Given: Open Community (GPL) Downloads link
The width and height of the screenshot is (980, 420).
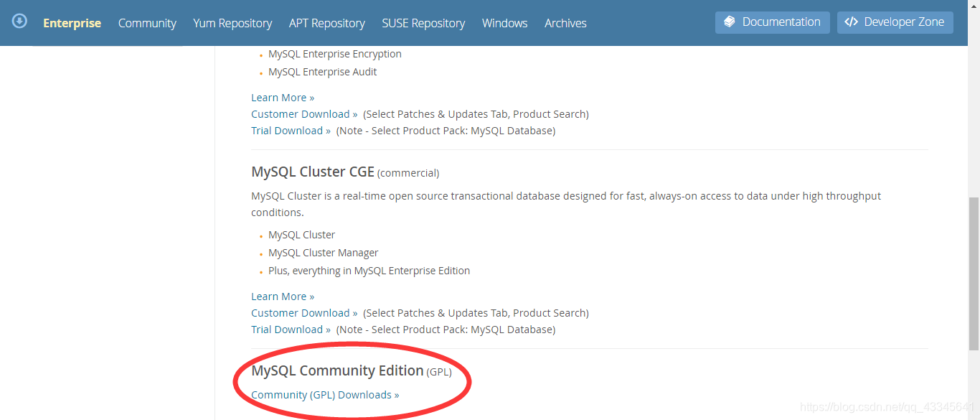Looking at the screenshot, I should [x=325, y=395].
